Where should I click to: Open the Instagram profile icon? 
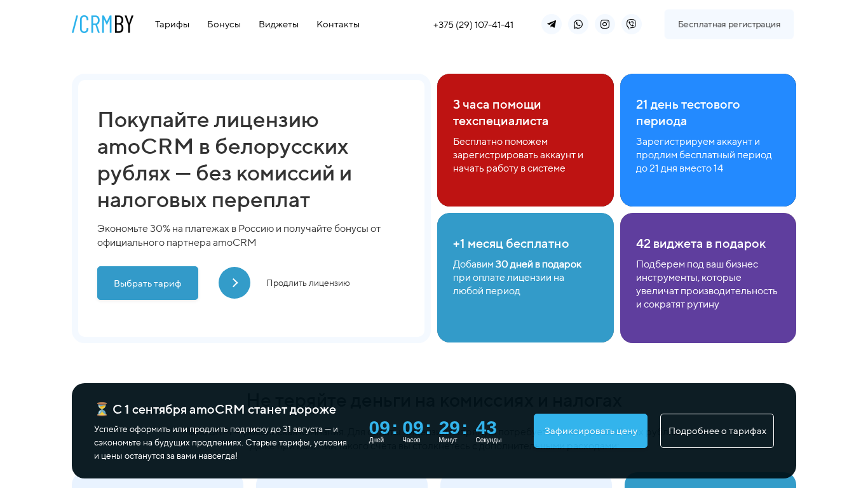(x=605, y=24)
